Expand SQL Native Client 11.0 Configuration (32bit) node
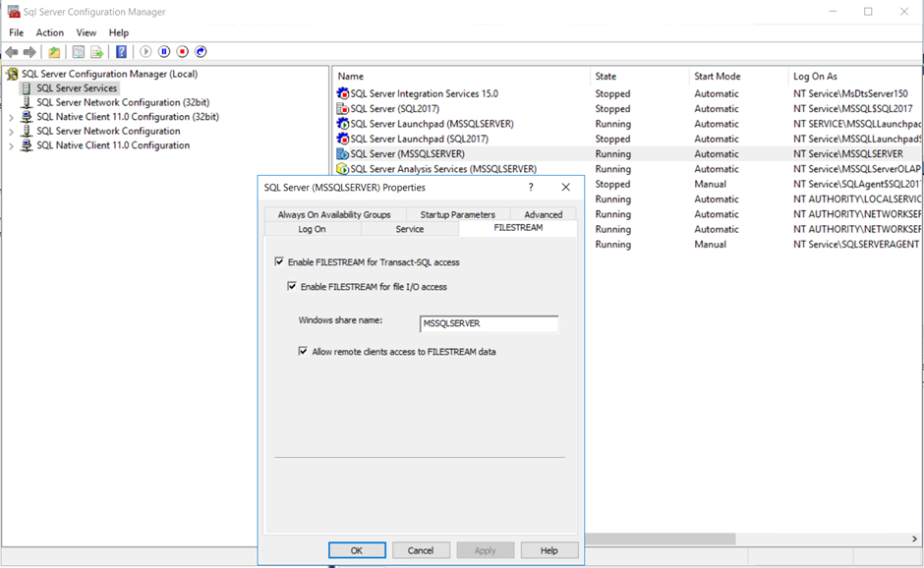This screenshot has height=568, width=924. tap(11, 117)
